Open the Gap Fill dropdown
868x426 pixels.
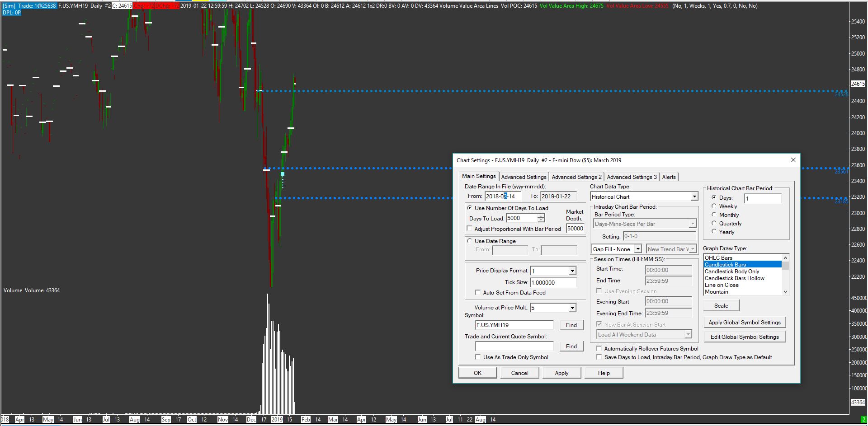tap(637, 249)
